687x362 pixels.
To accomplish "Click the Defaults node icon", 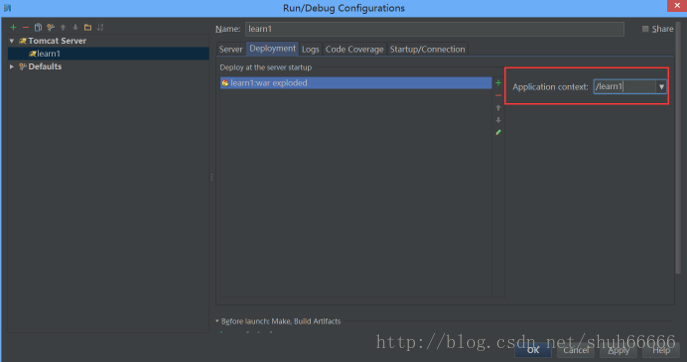I will click(23, 67).
